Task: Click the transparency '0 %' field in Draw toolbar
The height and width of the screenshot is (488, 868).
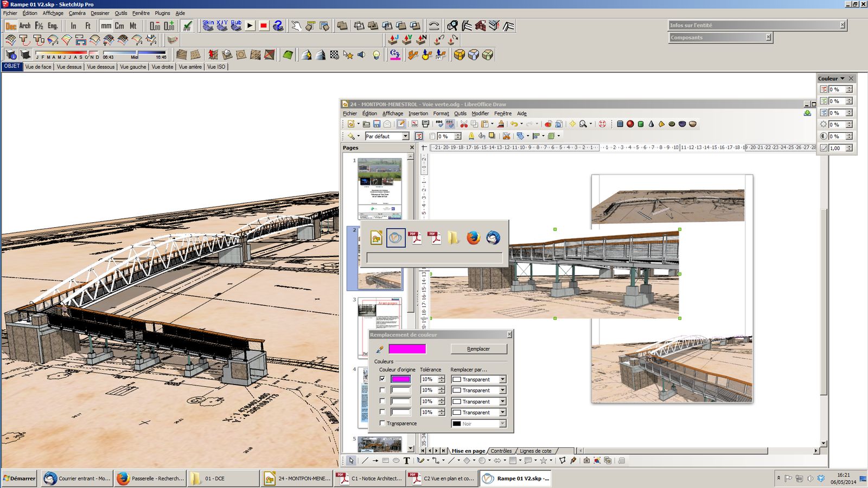Action: click(445, 137)
